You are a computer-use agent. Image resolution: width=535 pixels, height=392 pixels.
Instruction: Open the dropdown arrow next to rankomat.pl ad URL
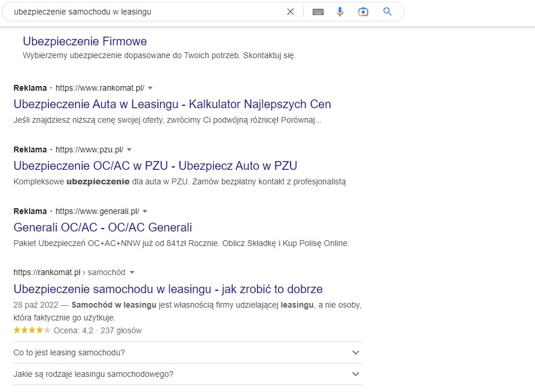click(x=150, y=88)
